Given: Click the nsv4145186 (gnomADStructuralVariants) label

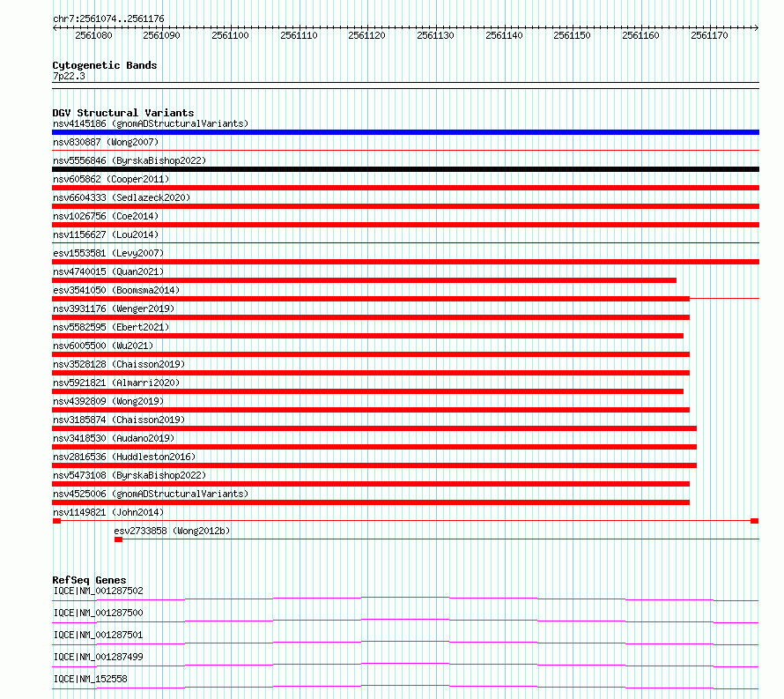Looking at the screenshot, I should coord(151,123).
